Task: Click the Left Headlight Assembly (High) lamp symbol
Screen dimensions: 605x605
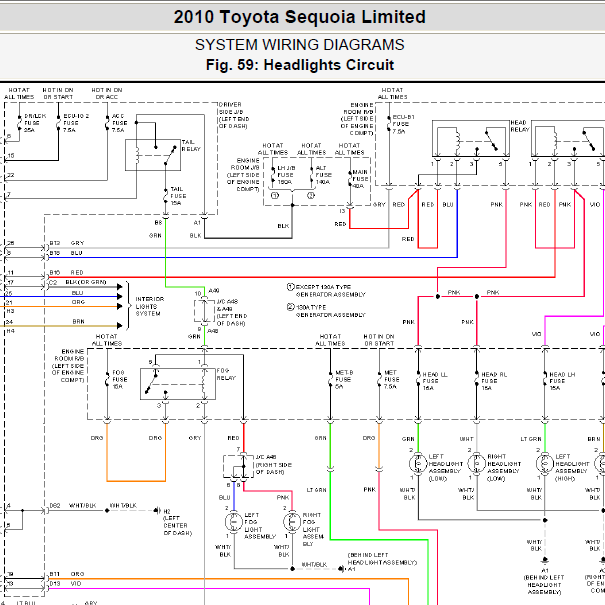Action: 545,463
